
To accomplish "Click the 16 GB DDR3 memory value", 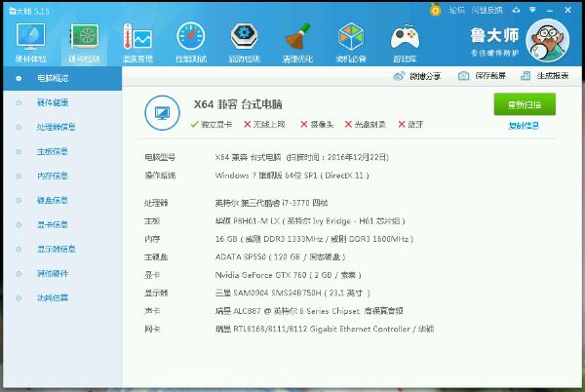I will tap(314, 239).
